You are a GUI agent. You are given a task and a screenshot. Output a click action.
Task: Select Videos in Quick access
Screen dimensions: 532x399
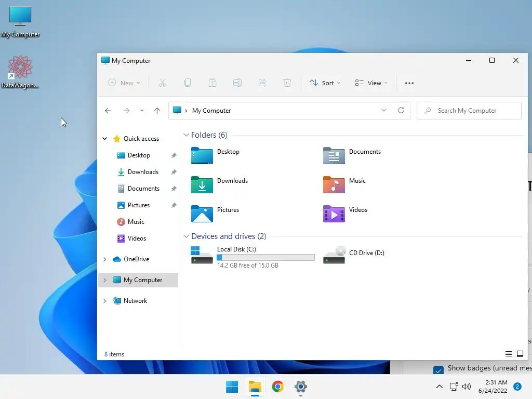(x=137, y=238)
